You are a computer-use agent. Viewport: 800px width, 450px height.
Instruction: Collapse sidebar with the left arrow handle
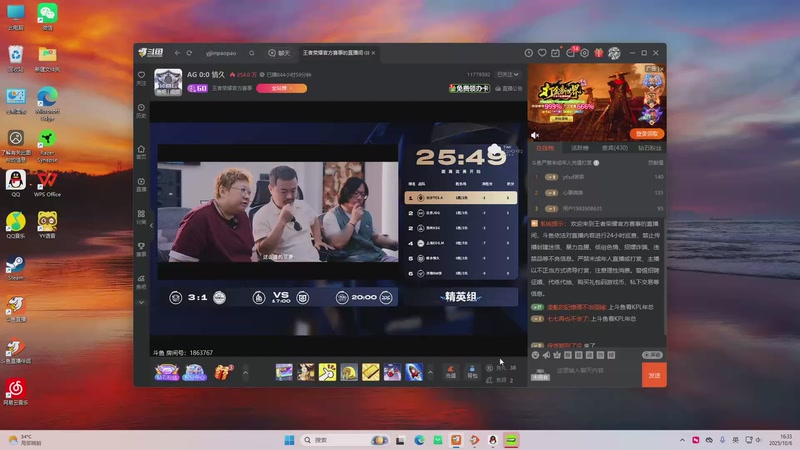click(x=152, y=225)
